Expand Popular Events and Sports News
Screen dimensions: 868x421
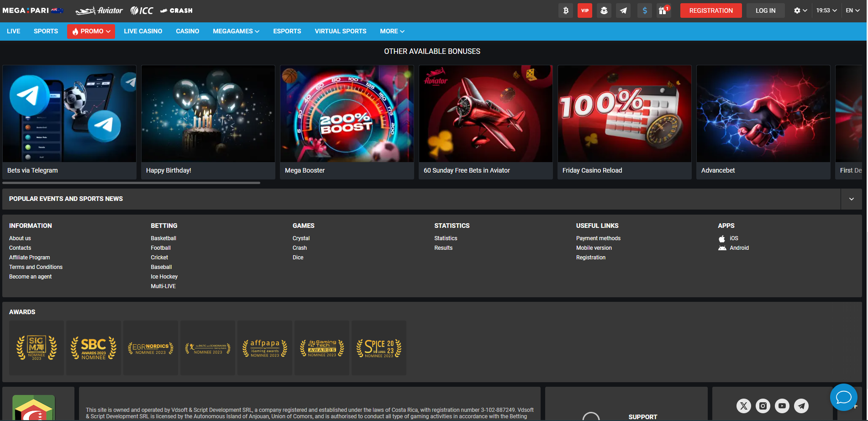click(851, 199)
